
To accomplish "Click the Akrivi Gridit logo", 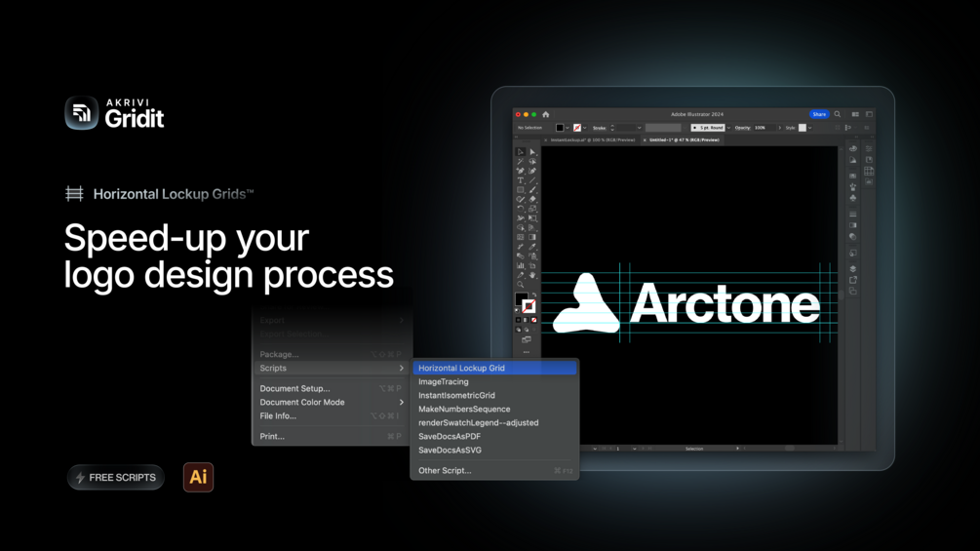I will (x=114, y=113).
